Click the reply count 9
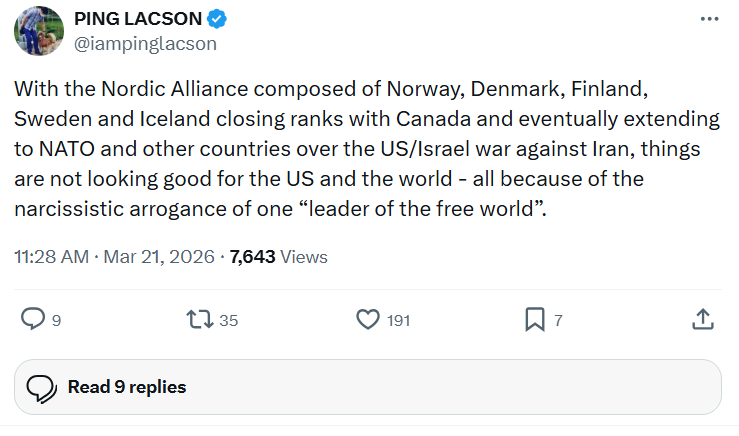The image size is (739, 436). point(56,320)
